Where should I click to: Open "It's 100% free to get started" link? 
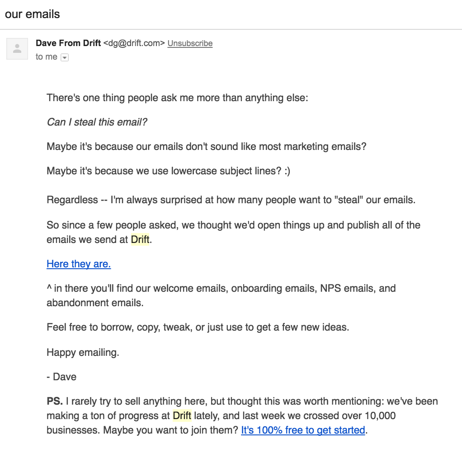click(x=303, y=430)
